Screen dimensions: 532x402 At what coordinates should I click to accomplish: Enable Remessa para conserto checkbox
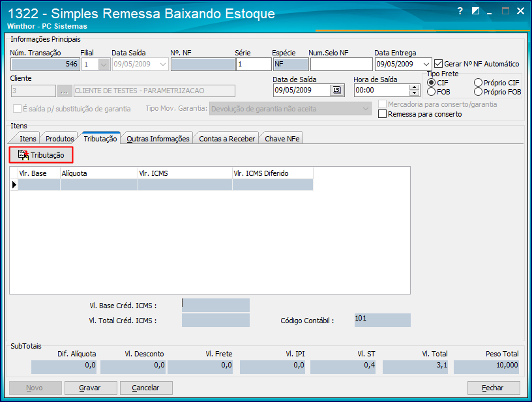click(382, 114)
